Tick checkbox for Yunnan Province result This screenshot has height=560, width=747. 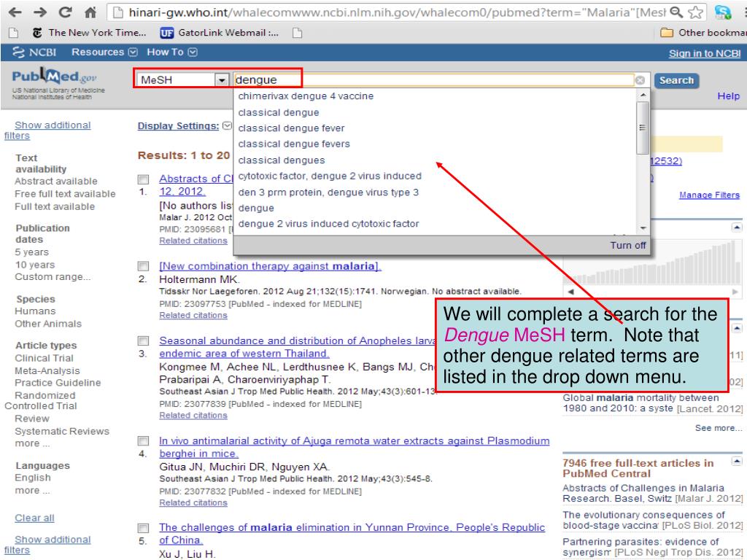point(143,528)
